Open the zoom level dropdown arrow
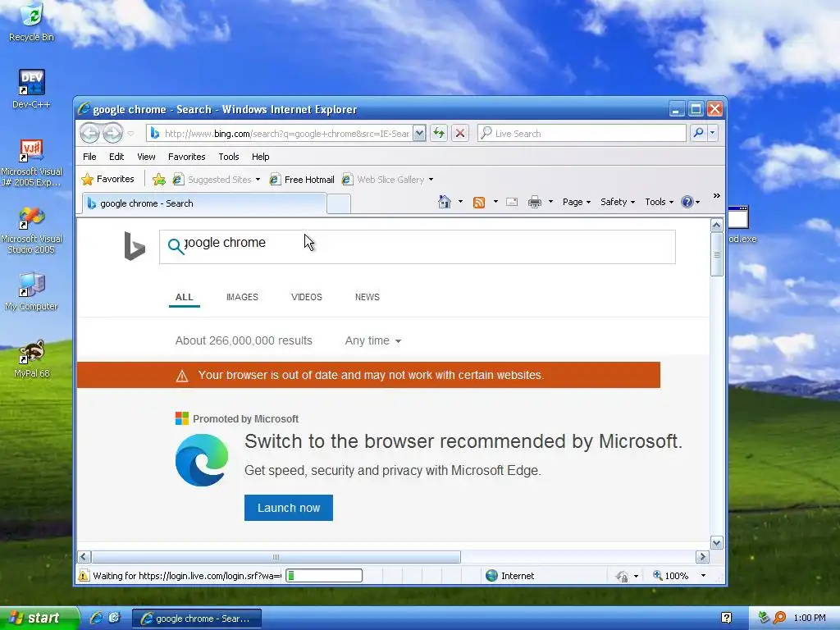The height and width of the screenshot is (630, 840). pos(703,576)
